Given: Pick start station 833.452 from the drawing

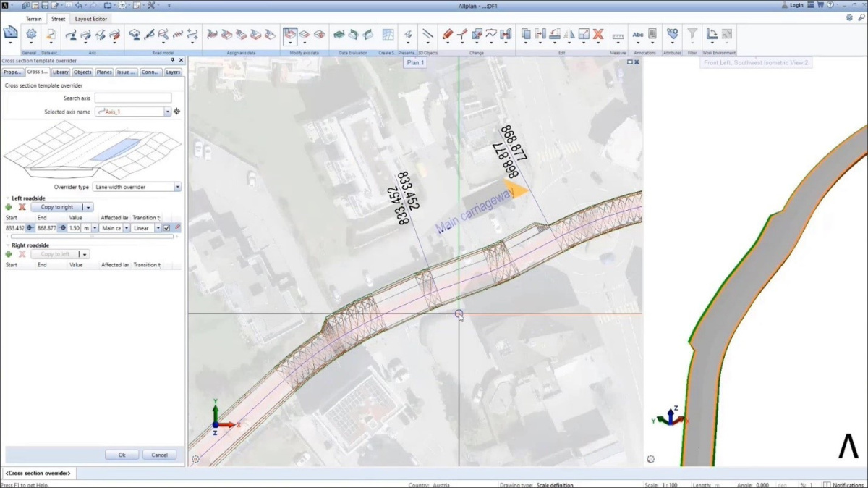Looking at the screenshot, I should [x=30, y=228].
